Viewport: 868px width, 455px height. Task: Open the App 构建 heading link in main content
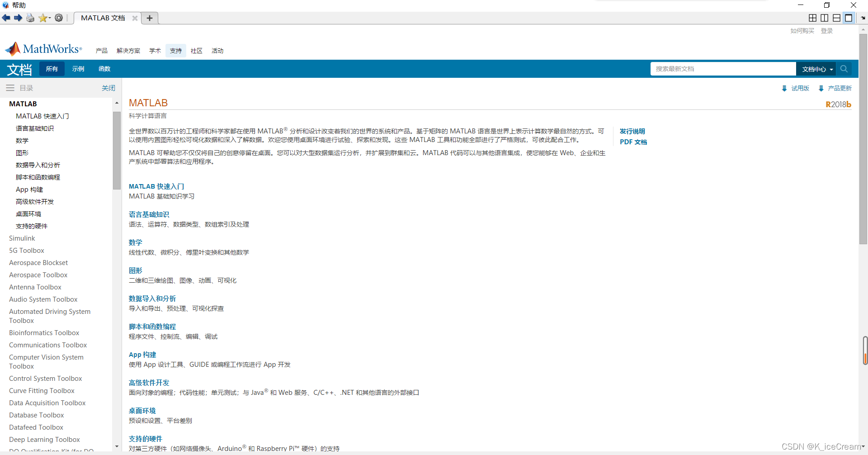click(x=142, y=355)
